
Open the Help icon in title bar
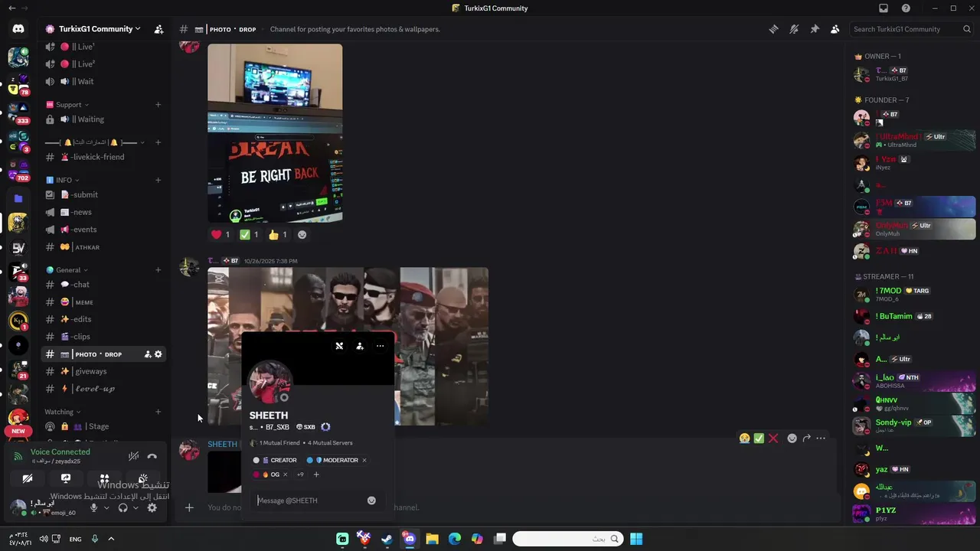[x=906, y=8]
